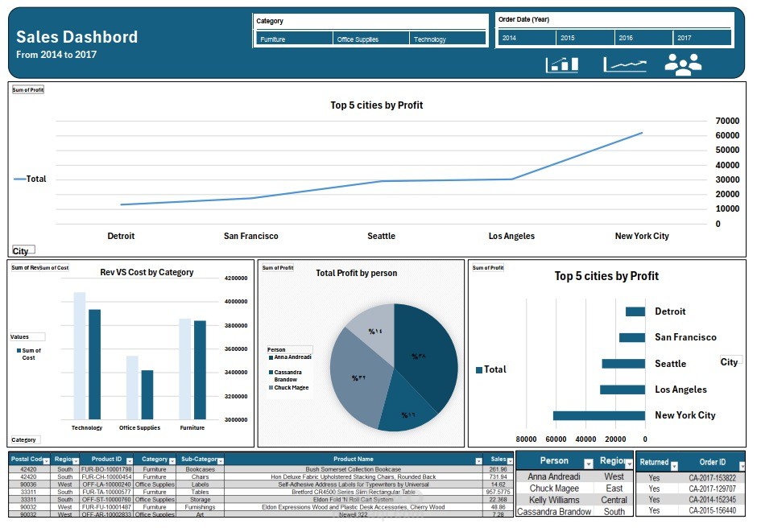Select 2015 in the Order Date slicer

click(x=584, y=38)
